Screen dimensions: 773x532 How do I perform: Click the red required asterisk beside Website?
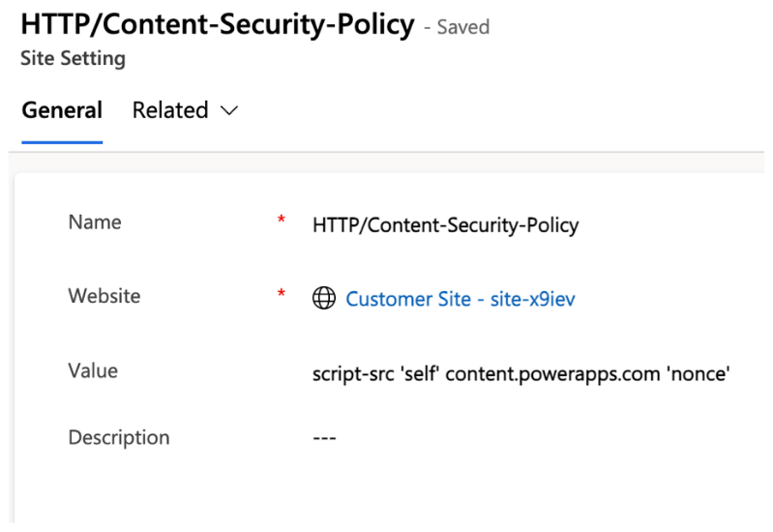coord(281,294)
